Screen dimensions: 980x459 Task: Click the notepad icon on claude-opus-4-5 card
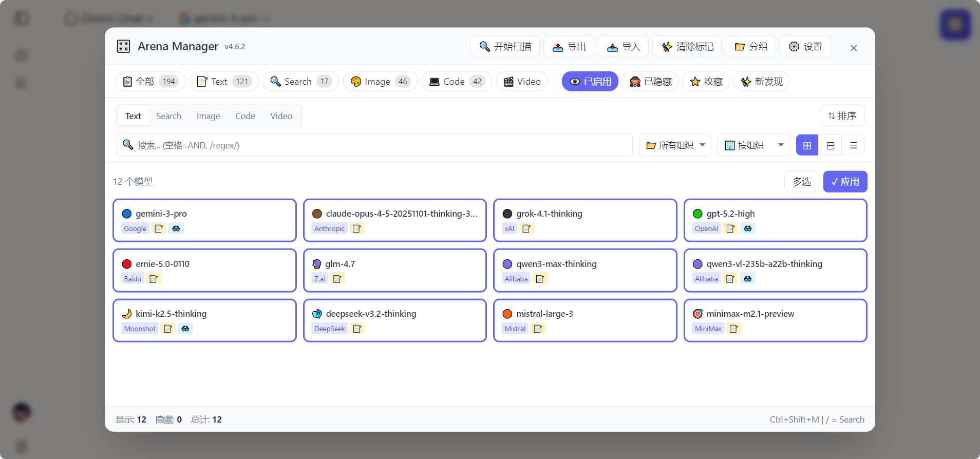coord(357,228)
